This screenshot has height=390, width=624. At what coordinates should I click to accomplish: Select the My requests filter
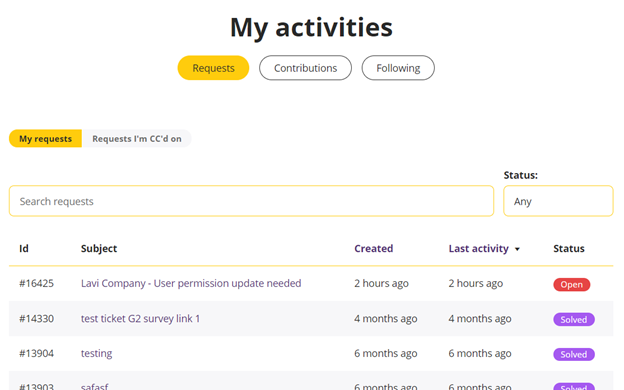(45, 138)
